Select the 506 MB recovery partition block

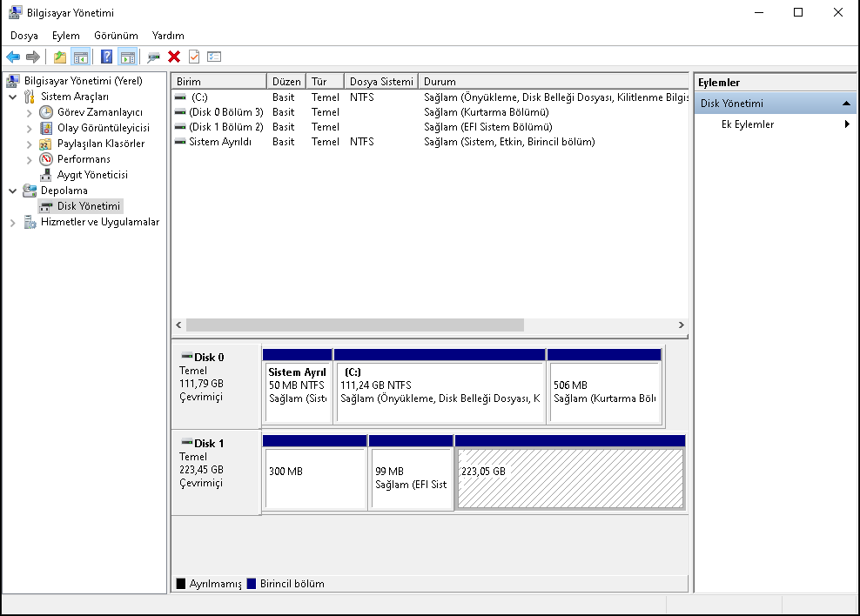tap(604, 386)
